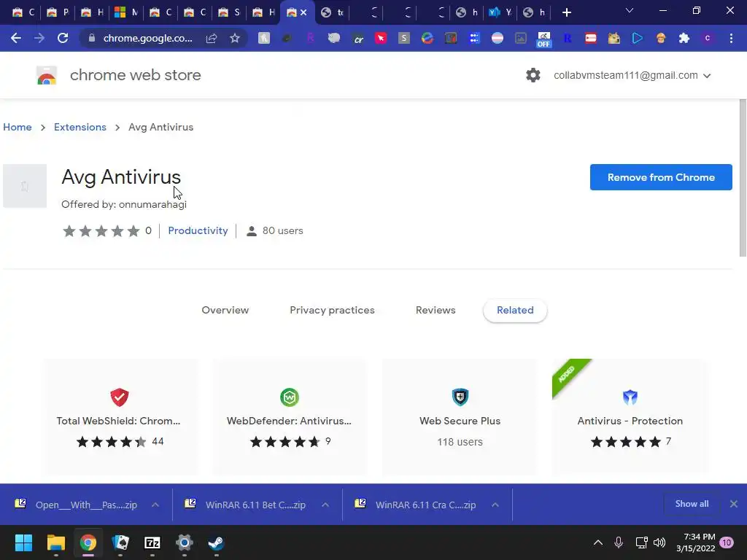Select the Related tab
The width and height of the screenshot is (747, 560).
click(x=515, y=311)
